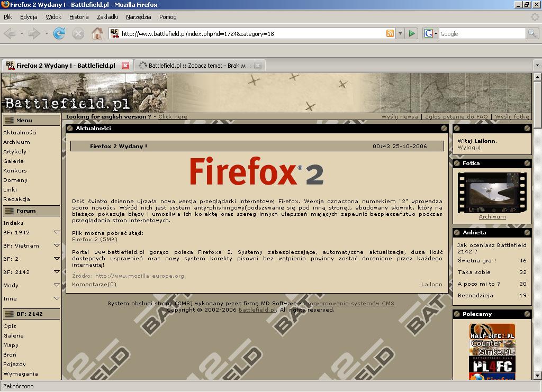Open the Zakładki menu
This screenshot has height=392, width=542.
[x=107, y=17]
